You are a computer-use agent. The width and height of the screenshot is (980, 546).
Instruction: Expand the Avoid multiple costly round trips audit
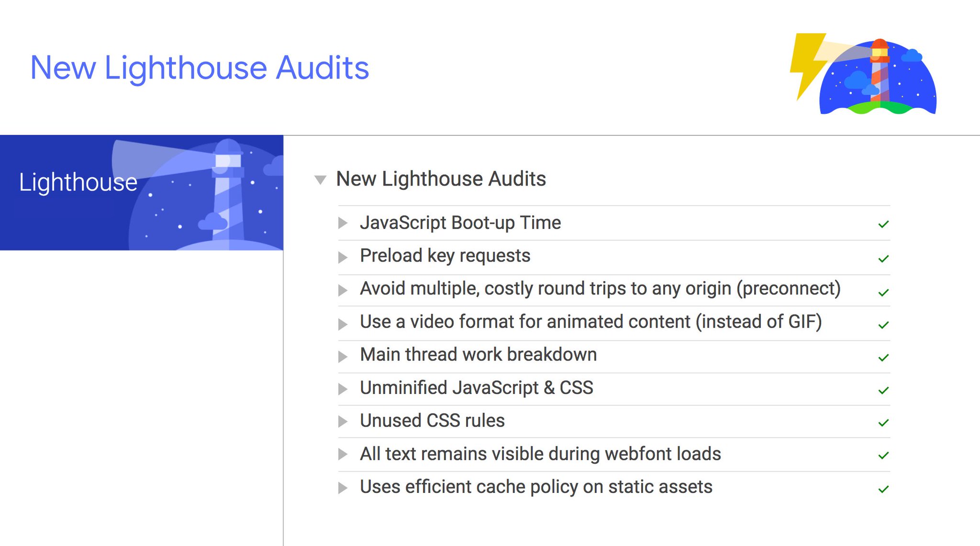click(343, 290)
